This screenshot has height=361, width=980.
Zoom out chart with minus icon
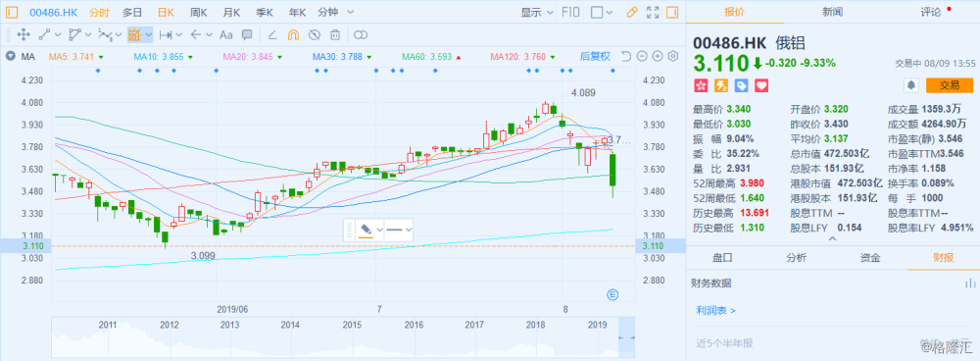642,57
